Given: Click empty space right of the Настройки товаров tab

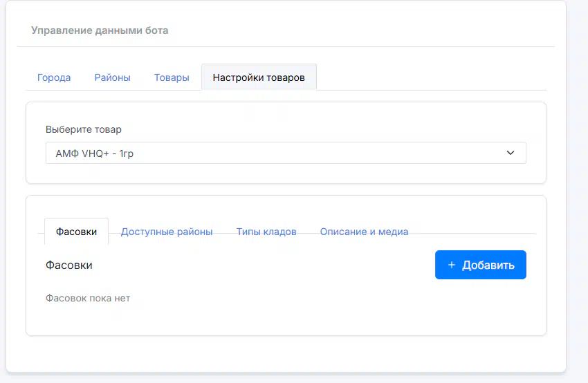Looking at the screenshot, I should [x=429, y=77].
